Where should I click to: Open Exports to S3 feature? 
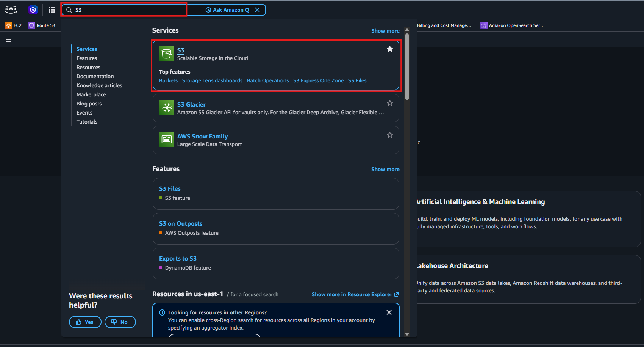point(178,258)
